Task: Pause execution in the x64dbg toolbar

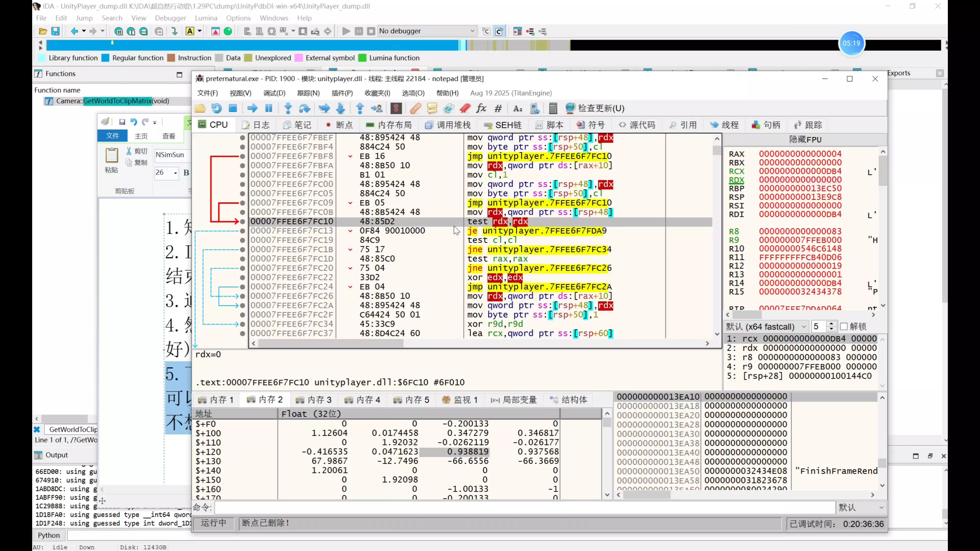Action: pyautogui.click(x=268, y=108)
